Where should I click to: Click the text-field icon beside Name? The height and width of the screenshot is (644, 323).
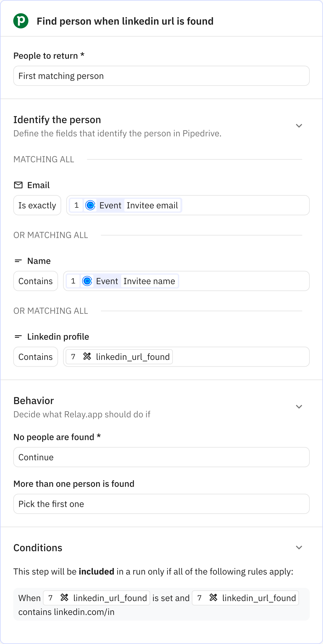tap(18, 261)
